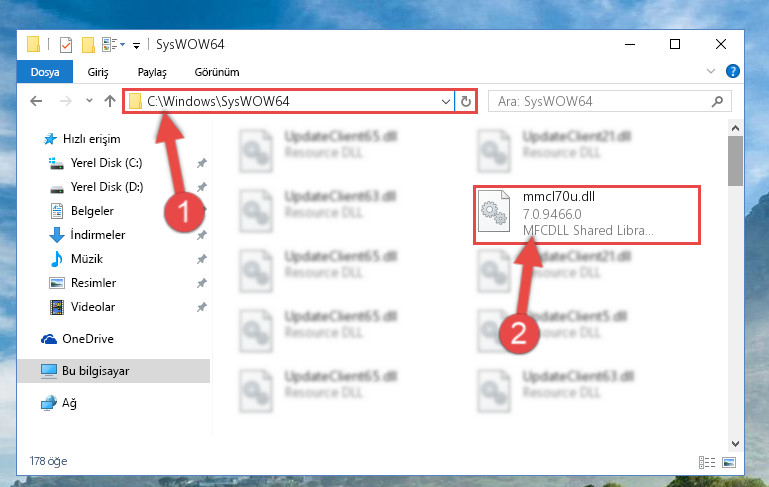This screenshot has width=769, height=487.
Task: Expand the ribbon with the chevron
Action: pyautogui.click(x=711, y=72)
